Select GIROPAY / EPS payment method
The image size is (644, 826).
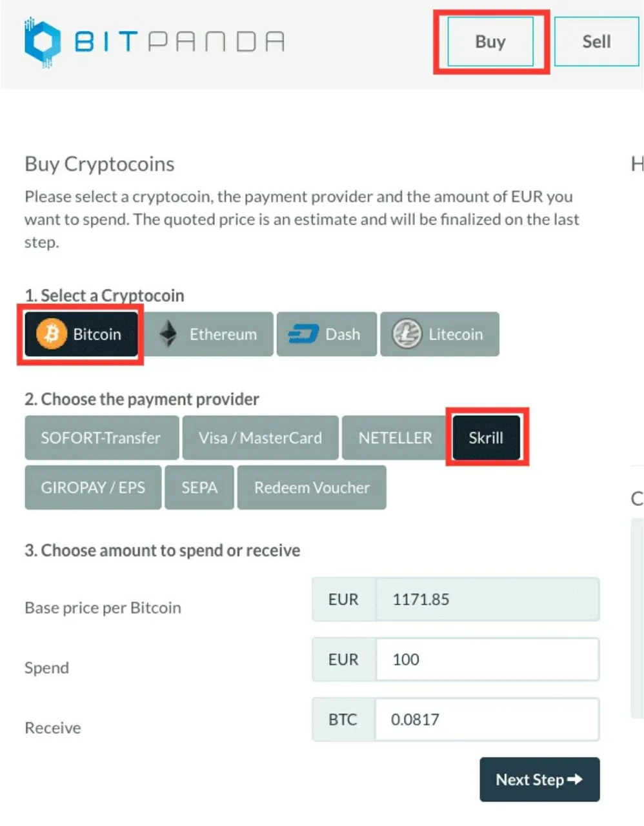click(x=93, y=488)
